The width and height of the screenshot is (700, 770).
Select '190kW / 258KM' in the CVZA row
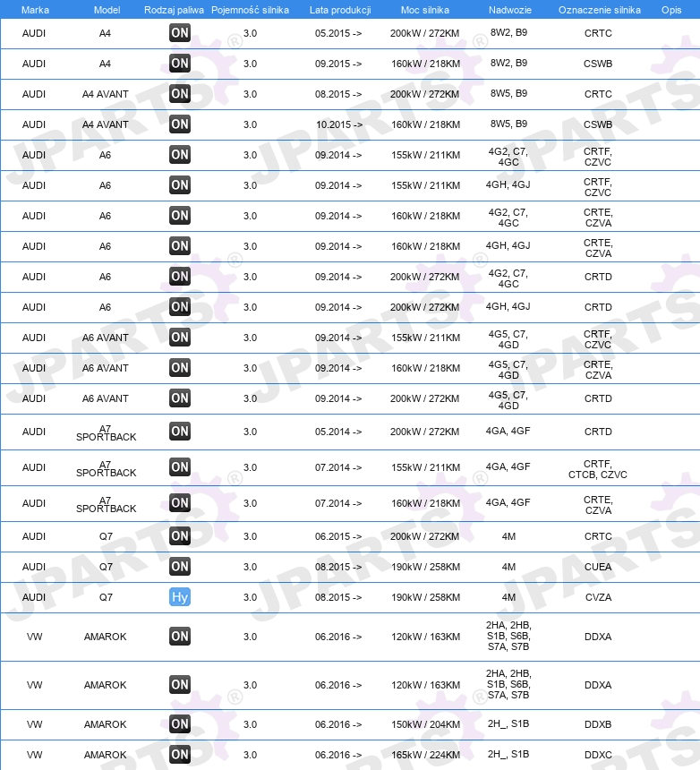pos(425,597)
